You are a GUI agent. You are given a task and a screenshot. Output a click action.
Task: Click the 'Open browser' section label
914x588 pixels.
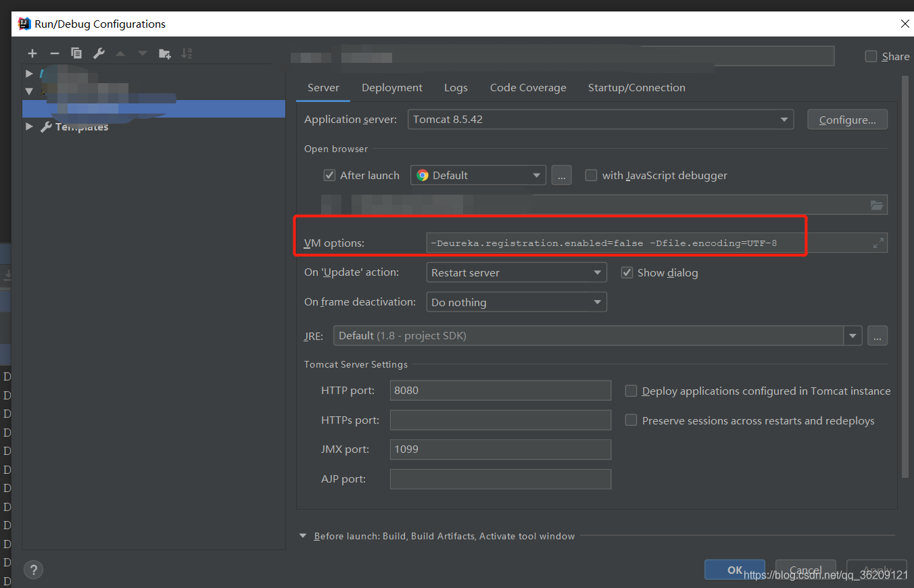tap(336, 149)
